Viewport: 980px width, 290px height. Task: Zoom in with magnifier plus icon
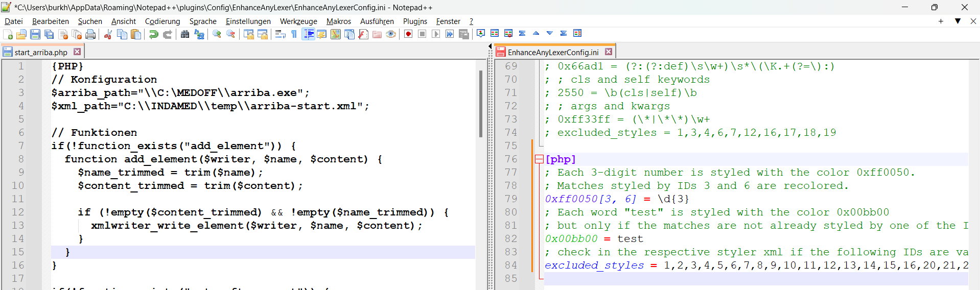pyautogui.click(x=217, y=34)
